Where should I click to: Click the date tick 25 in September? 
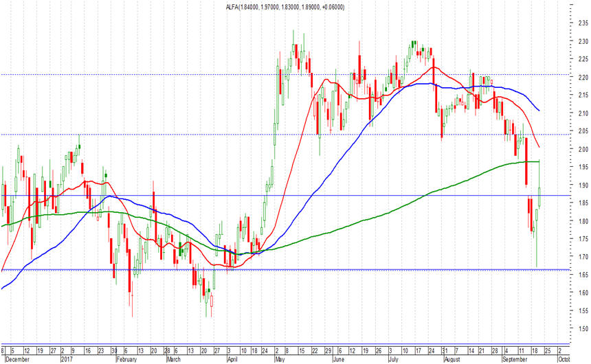pos(548,351)
